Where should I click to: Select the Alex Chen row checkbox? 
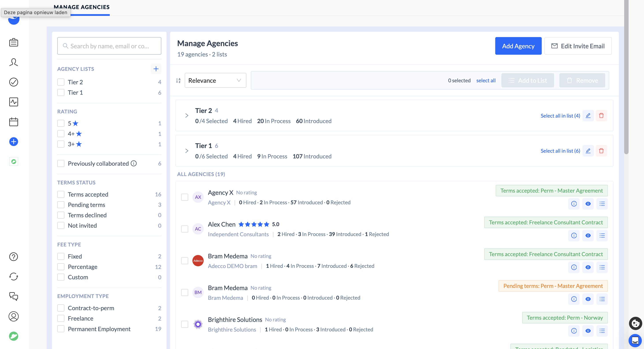pyautogui.click(x=184, y=229)
